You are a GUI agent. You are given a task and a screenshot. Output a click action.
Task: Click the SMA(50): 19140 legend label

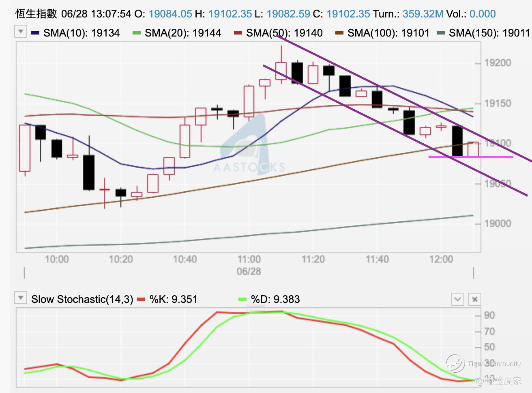pyautogui.click(x=284, y=33)
